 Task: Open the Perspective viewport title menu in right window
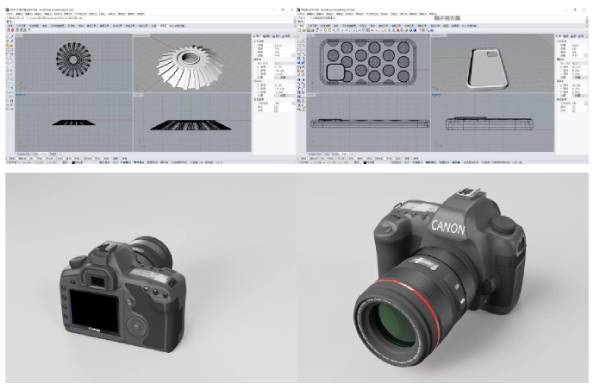tap(439, 35)
